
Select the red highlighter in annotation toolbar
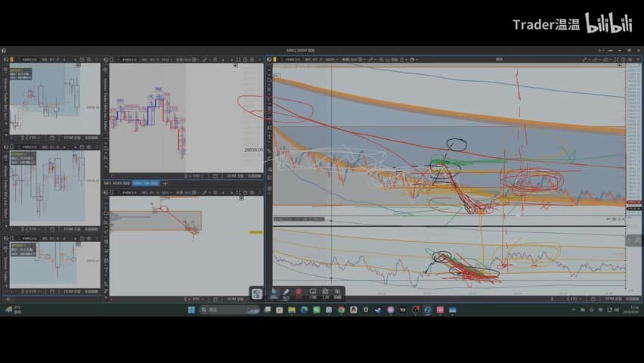click(299, 293)
